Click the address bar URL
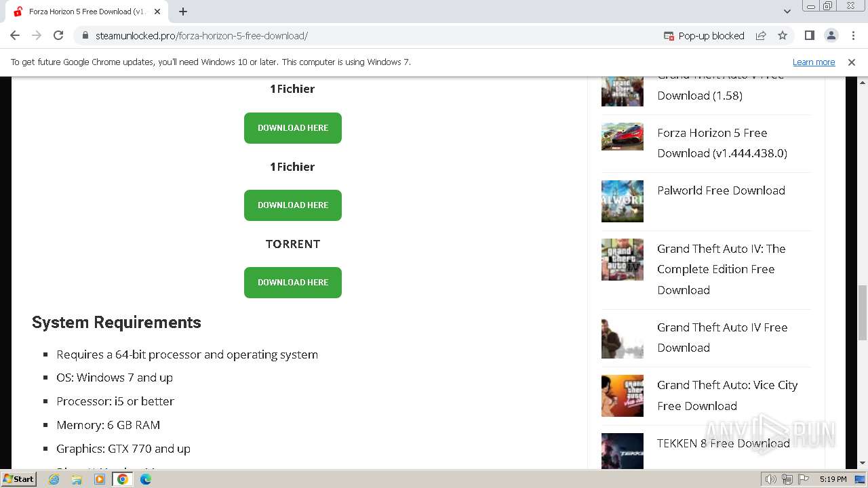The width and height of the screenshot is (868, 488). coord(201,35)
